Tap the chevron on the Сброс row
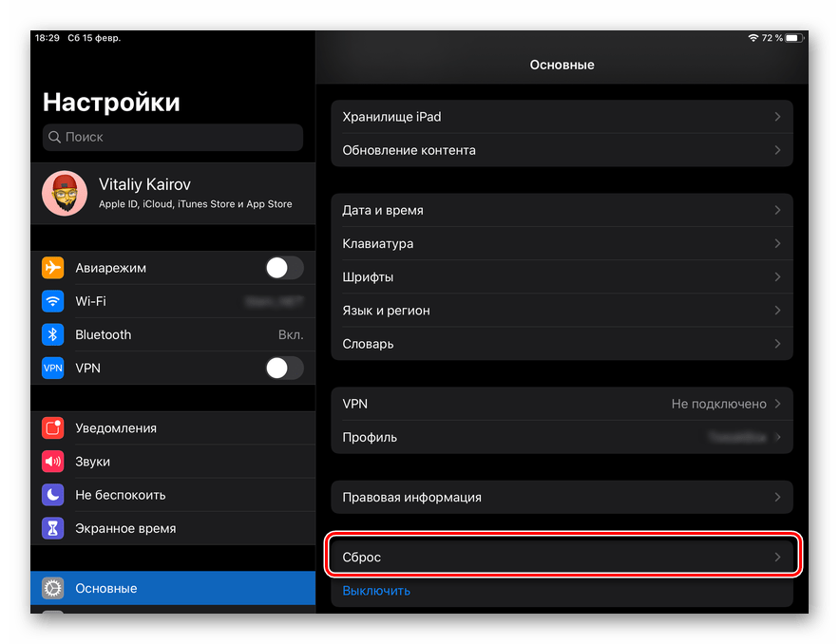Screen dimensions: 839x644 [x=777, y=558]
